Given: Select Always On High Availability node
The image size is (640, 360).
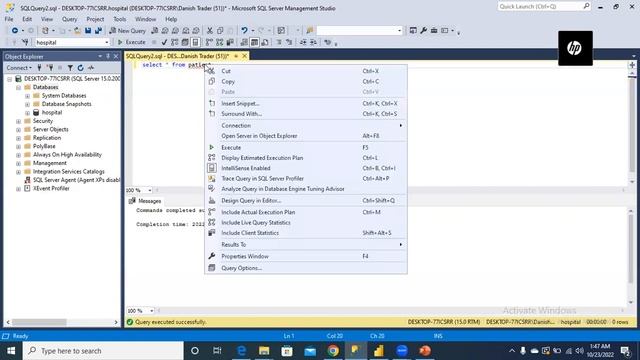Looking at the screenshot, I should [67, 155].
